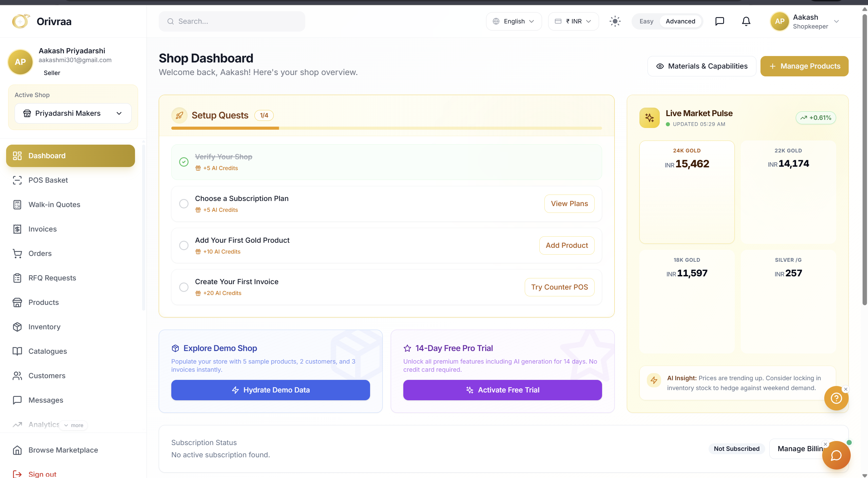Click the View Plans button
Image resolution: width=868 pixels, height=478 pixels.
(x=569, y=204)
